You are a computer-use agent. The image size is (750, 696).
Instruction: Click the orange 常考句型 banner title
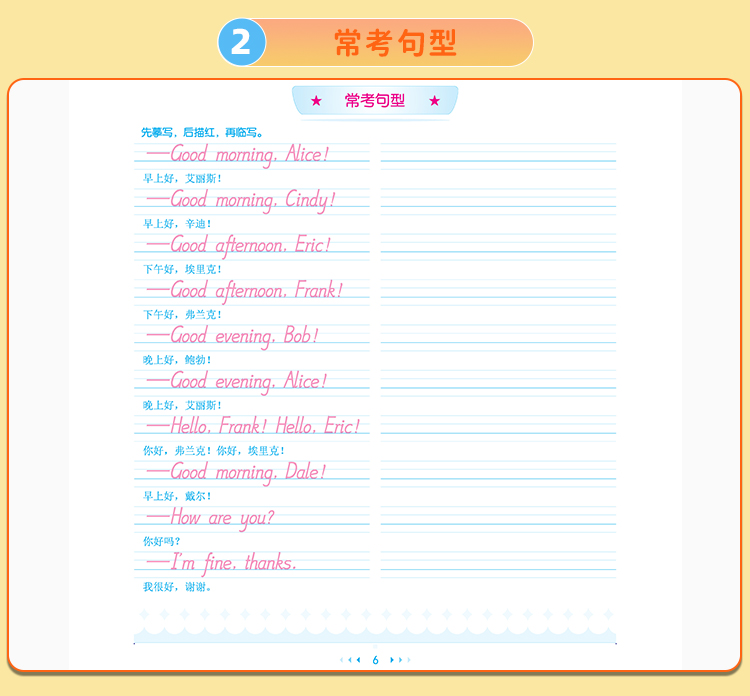pyautogui.click(x=396, y=43)
